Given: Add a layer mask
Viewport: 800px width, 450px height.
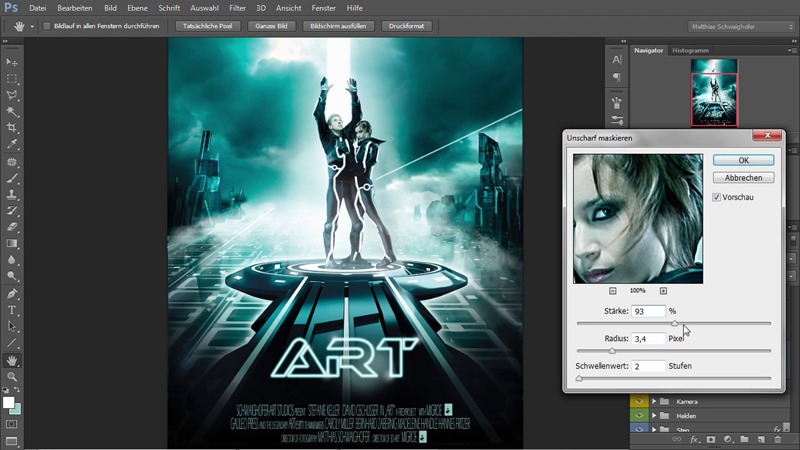Looking at the screenshot, I should [711, 439].
